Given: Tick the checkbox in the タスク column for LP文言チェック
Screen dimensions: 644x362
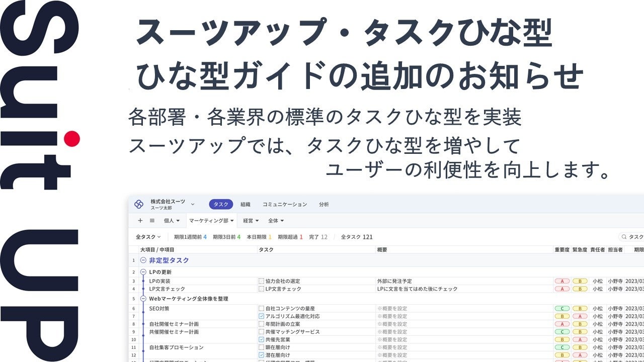Looking at the screenshot, I should click(x=261, y=289).
